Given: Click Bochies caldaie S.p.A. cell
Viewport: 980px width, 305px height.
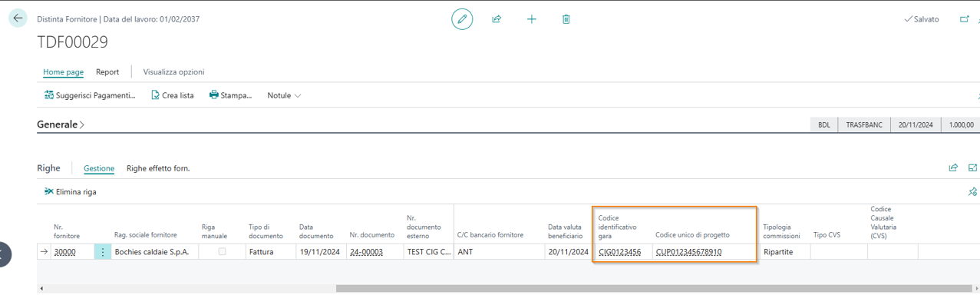Looking at the screenshot, I should [x=154, y=252].
